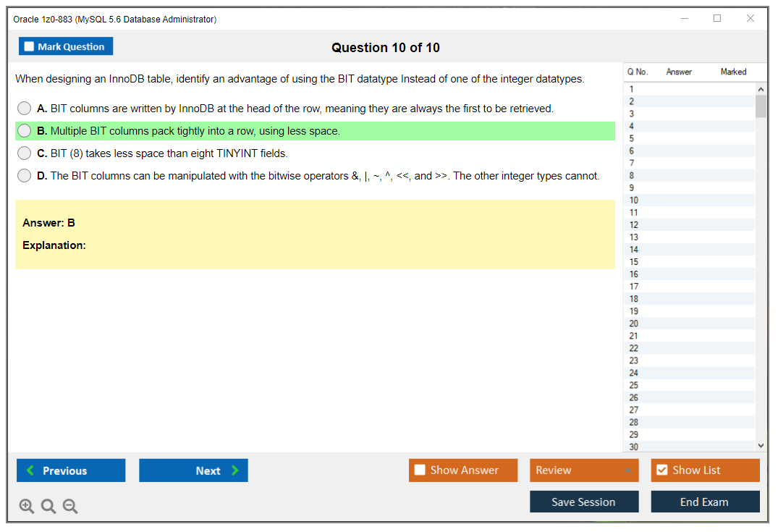778x532 pixels.
Task: Click the question list scrollbar thumb
Action: (761, 105)
